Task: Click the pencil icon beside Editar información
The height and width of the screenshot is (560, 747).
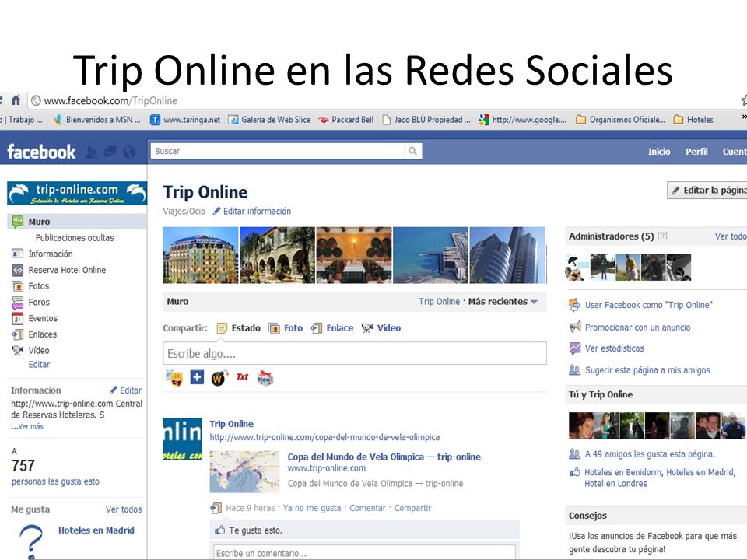Action: [217, 211]
